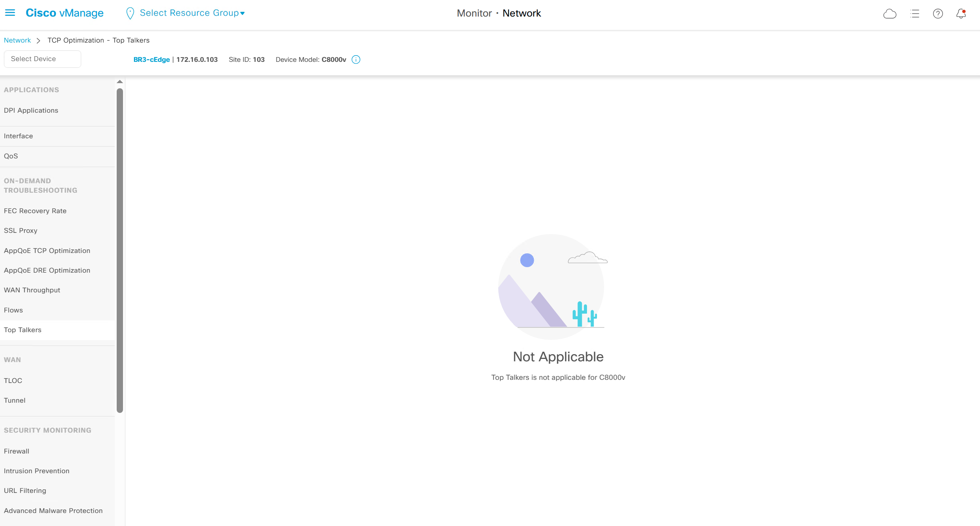Viewport: 980px width, 526px height.
Task: Open WAN Throughput troubleshooting page
Action: click(x=32, y=290)
